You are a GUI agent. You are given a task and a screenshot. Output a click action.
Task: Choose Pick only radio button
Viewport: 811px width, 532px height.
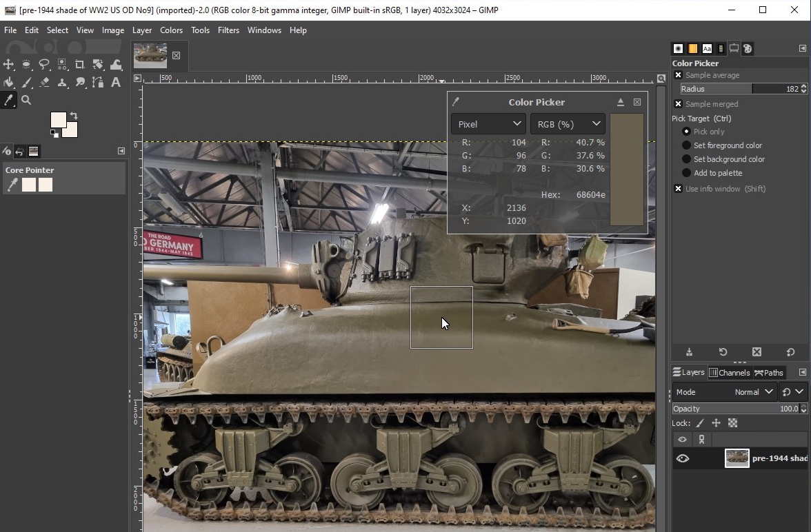(x=686, y=132)
